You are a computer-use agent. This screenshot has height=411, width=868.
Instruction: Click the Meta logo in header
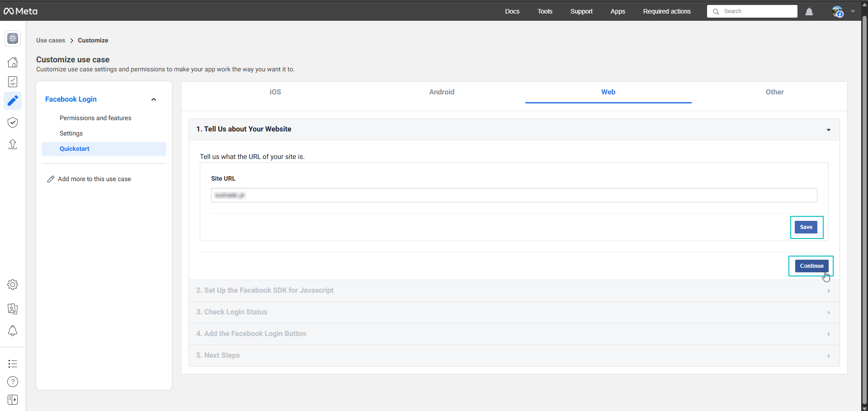tap(20, 11)
